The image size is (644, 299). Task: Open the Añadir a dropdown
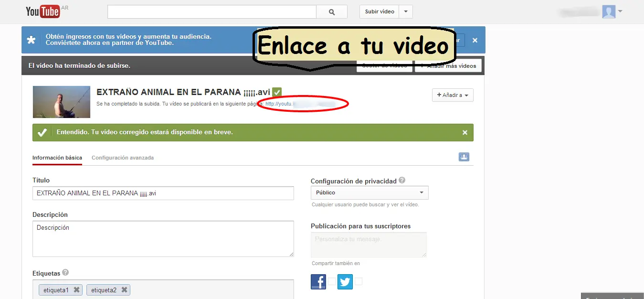pyautogui.click(x=453, y=95)
